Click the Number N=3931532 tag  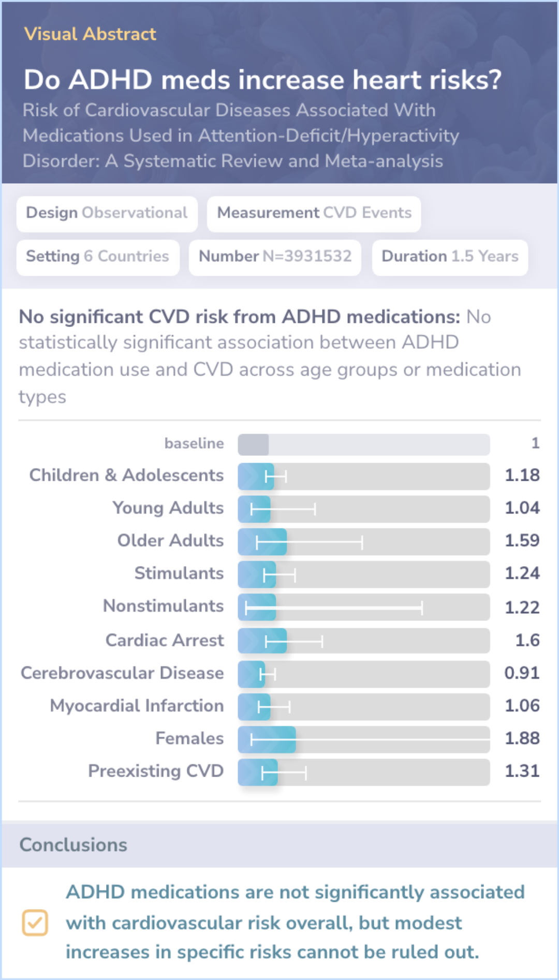pyautogui.click(x=275, y=257)
